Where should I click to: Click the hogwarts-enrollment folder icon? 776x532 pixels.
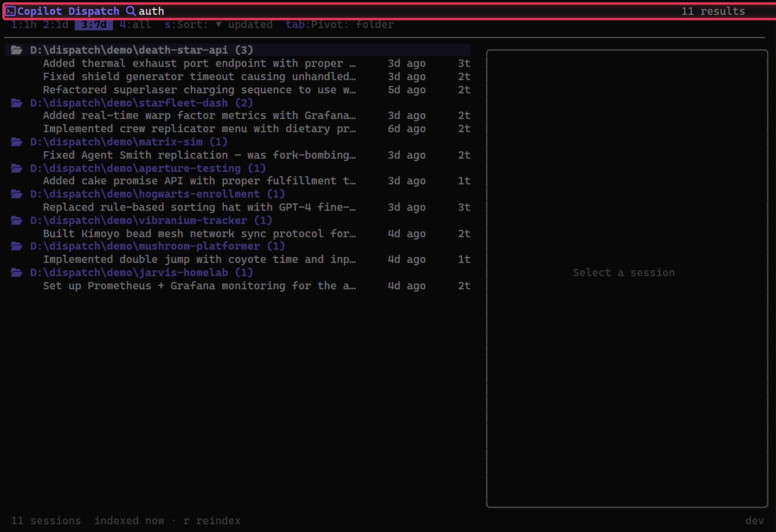(16, 194)
